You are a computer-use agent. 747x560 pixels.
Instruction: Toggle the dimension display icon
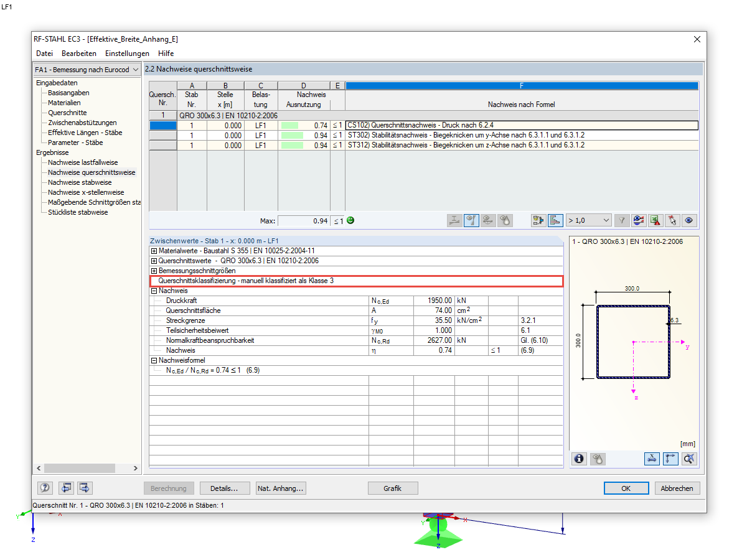(x=652, y=459)
